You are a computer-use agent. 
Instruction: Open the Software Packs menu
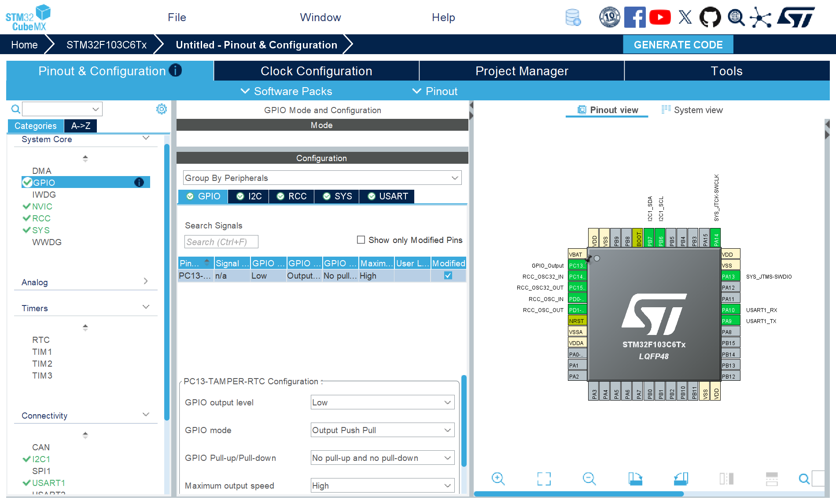coord(287,91)
